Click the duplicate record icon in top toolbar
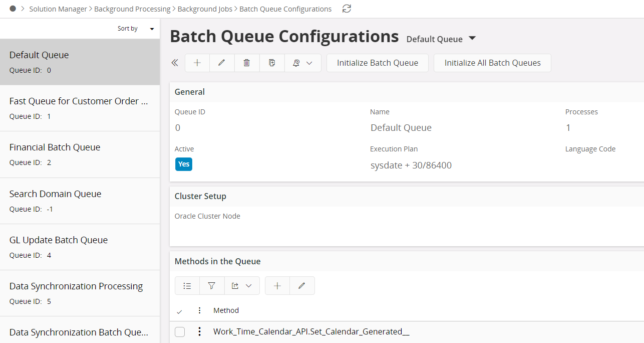Image resolution: width=644 pixels, height=343 pixels. click(x=272, y=63)
